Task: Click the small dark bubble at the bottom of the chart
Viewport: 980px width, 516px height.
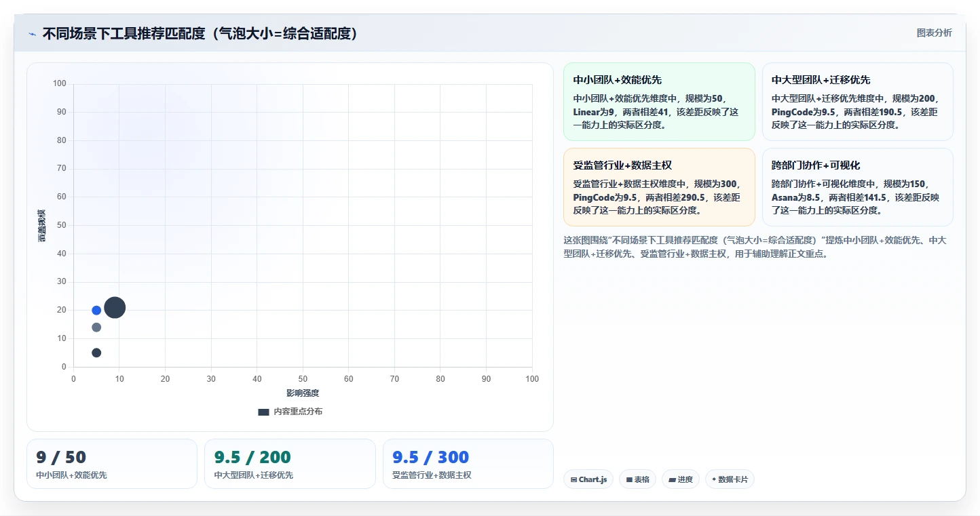Action: point(96,353)
